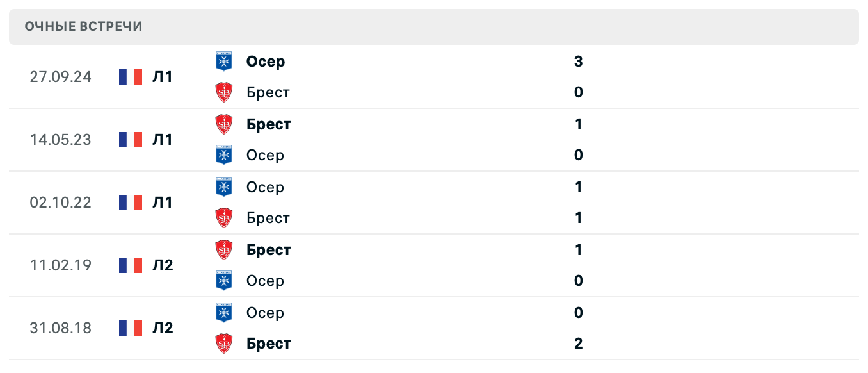Click the Осер team name in the top match
Image resolution: width=868 pixels, height=373 pixels.
click(265, 62)
